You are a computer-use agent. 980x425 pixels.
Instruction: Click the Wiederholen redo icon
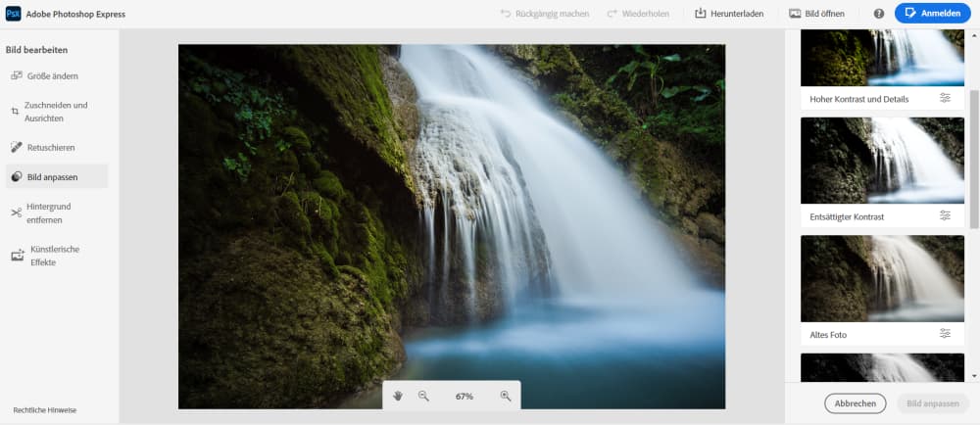[x=612, y=13]
